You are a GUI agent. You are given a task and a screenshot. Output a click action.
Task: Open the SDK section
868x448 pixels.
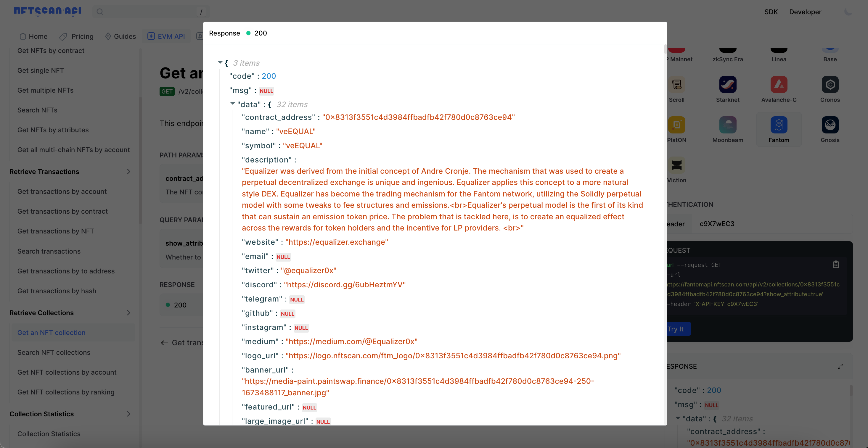pos(771,11)
